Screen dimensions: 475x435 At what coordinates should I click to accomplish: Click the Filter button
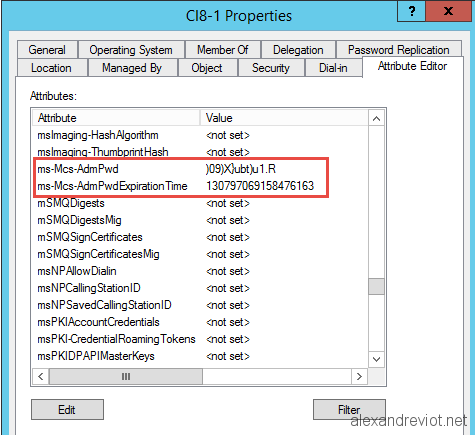coord(349,410)
